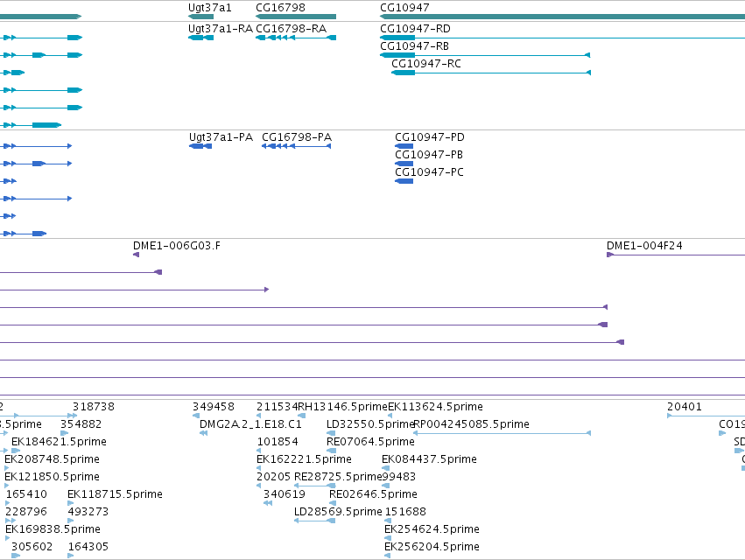
Task: Select the EST labeled 211534
Action: point(277,407)
